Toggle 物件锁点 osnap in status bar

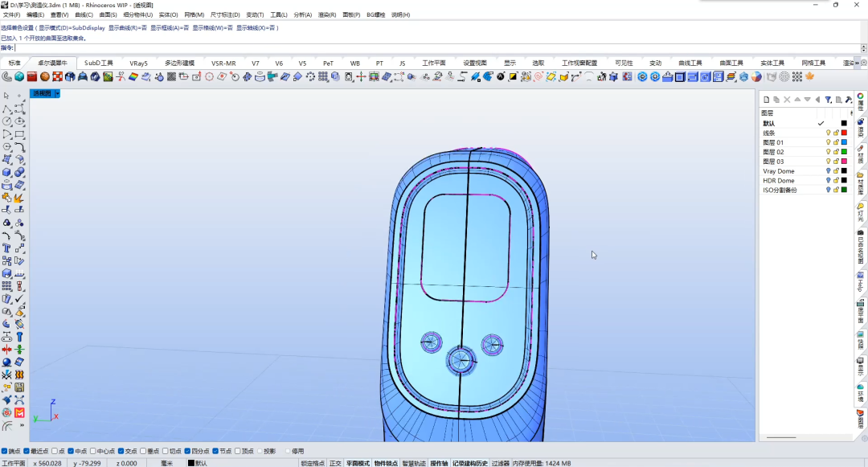tap(386, 463)
